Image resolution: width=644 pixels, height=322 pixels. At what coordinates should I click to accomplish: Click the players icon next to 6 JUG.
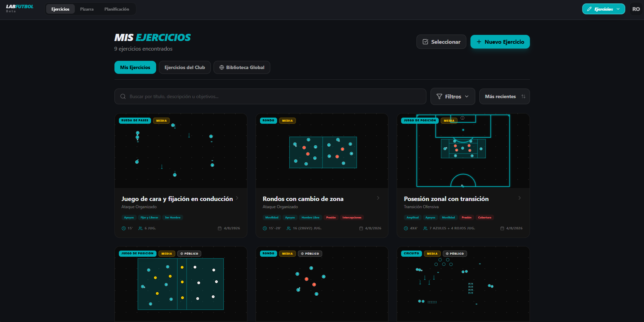(140, 228)
